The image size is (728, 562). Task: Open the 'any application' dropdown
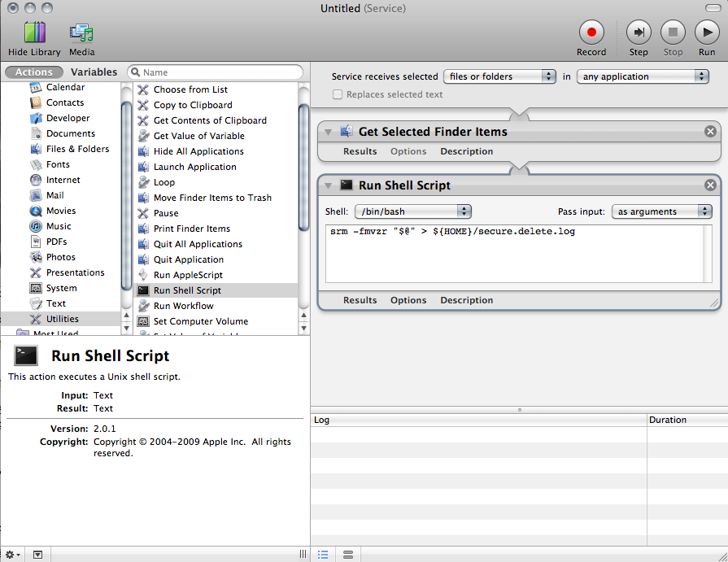coord(643,76)
